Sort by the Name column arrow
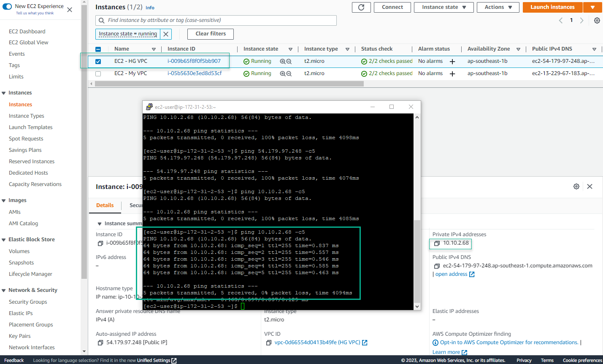Image resolution: width=603 pixels, height=364 pixels. [x=154, y=49]
